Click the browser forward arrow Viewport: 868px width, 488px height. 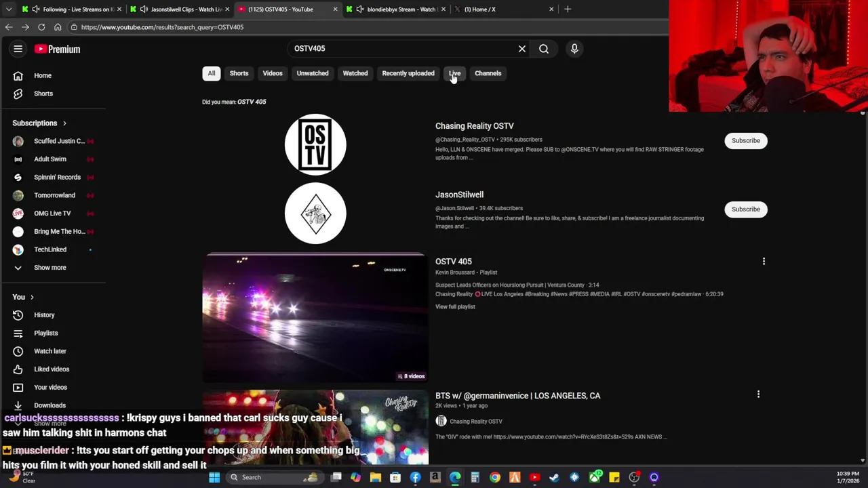[x=24, y=27]
